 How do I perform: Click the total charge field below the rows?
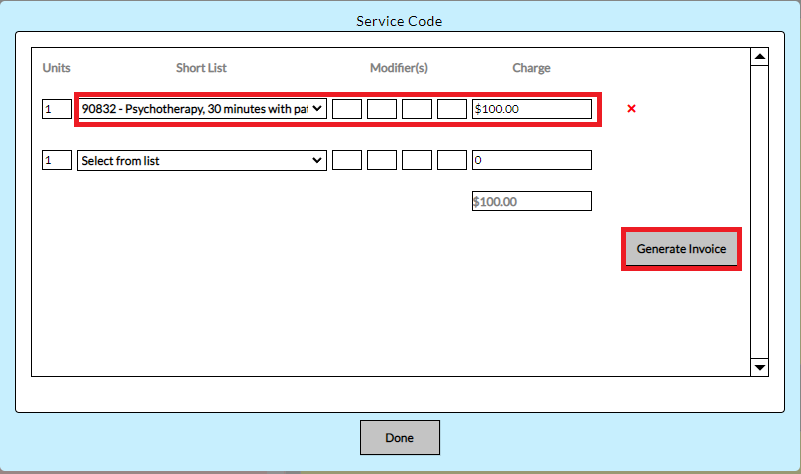(x=531, y=202)
